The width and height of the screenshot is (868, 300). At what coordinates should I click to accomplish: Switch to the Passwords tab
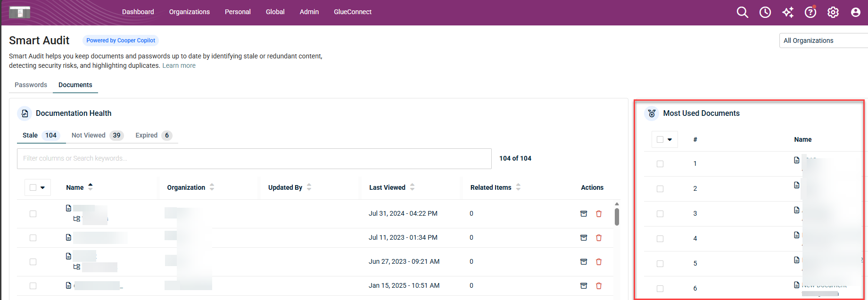[x=31, y=85]
